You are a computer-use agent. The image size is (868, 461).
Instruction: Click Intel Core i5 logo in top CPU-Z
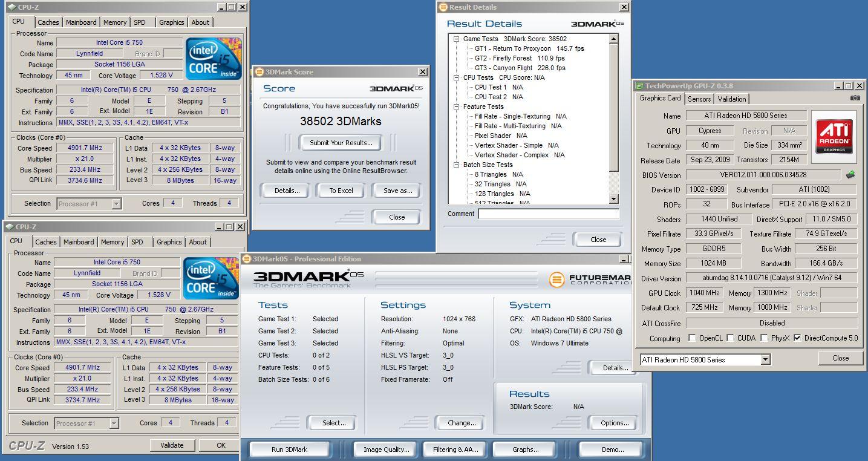pyautogui.click(x=214, y=59)
